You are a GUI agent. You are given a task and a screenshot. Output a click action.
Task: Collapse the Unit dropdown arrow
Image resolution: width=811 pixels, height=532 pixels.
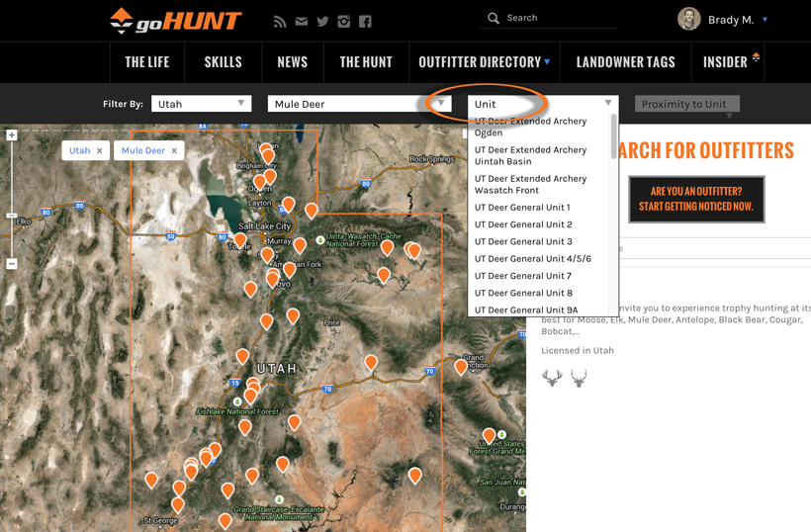(x=608, y=103)
